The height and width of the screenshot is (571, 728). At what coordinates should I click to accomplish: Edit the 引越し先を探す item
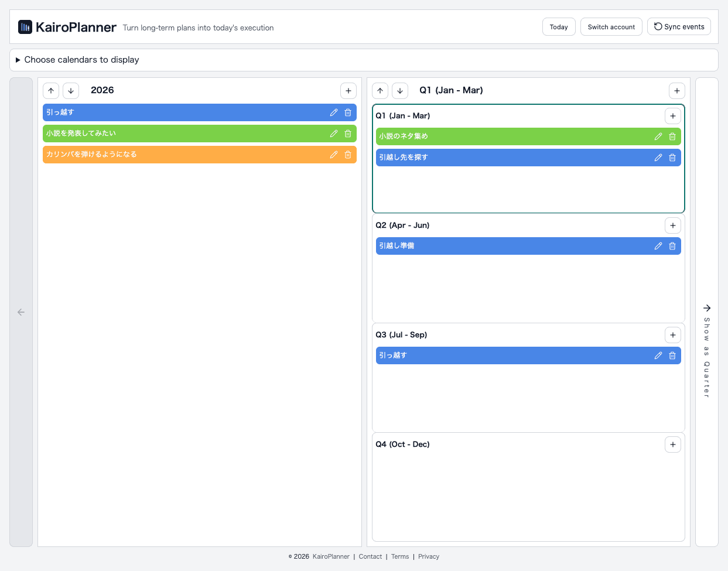[658, 158]
